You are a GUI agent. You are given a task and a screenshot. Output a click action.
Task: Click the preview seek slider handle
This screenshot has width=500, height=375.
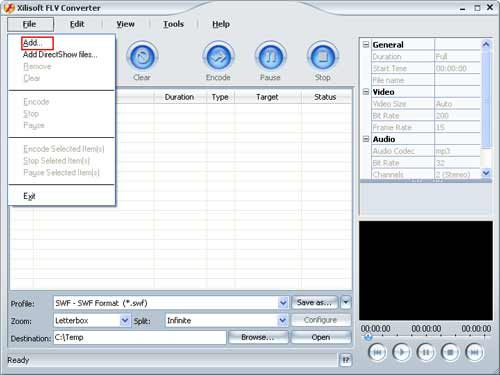(x=368, y=337)
